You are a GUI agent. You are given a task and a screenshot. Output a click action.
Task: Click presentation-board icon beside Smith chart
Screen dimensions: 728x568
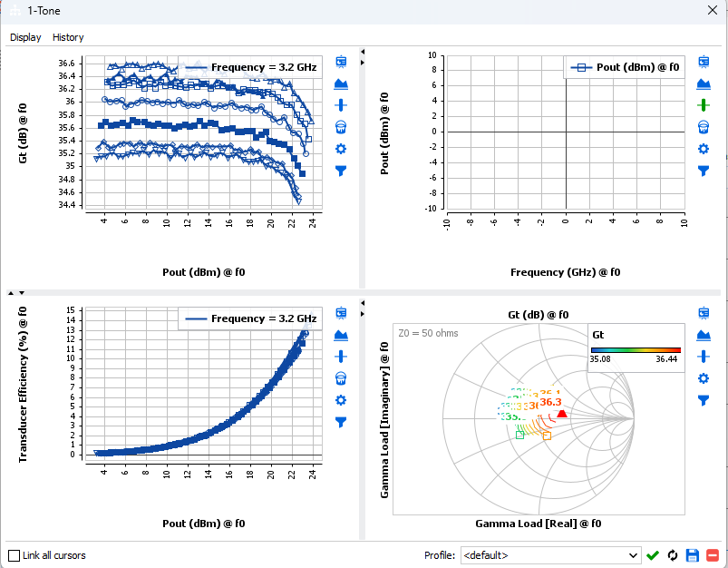[704, 313]
